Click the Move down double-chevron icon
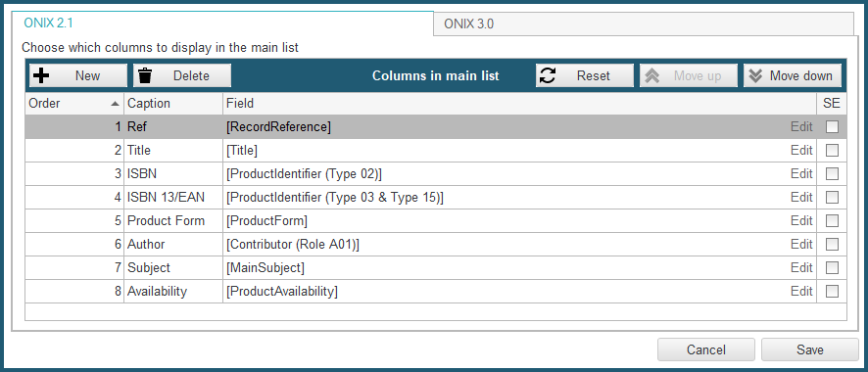 (755, 75)
